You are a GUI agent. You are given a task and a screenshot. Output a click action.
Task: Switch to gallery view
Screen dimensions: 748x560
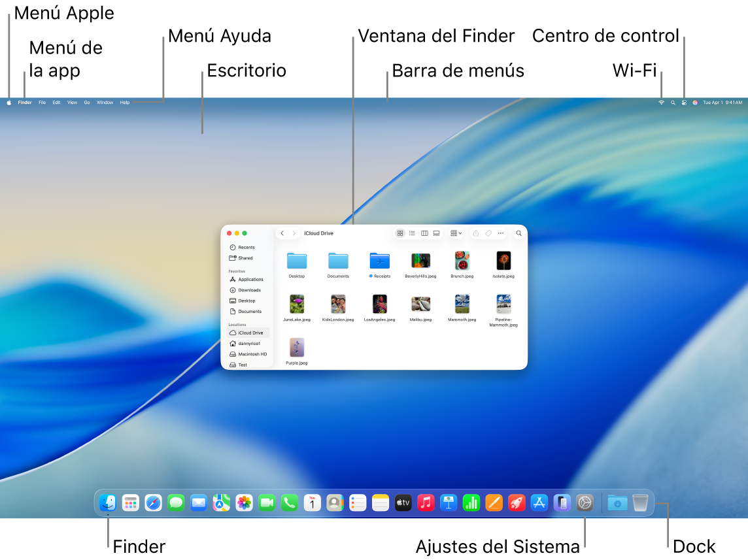pyautogui.click(x=436, y=233)
